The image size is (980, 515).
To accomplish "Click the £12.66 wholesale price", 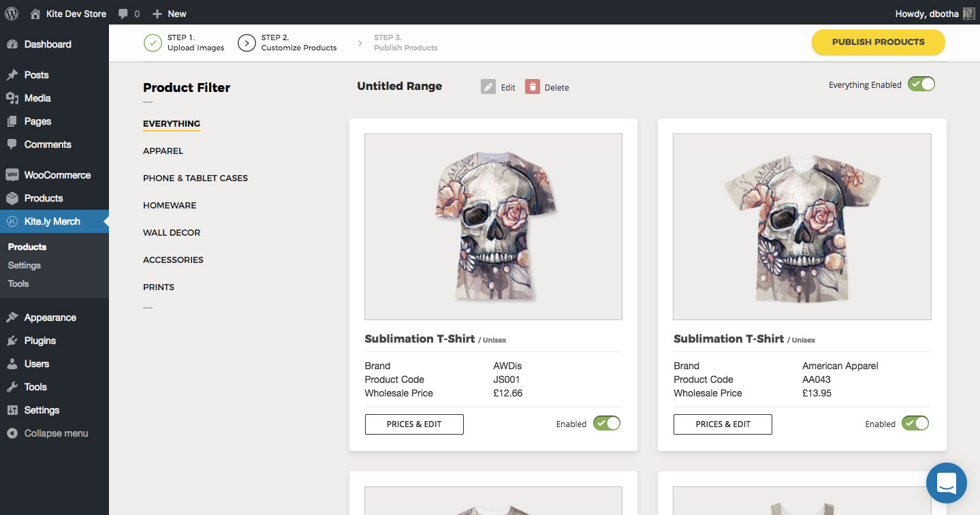I will coord(508,393).
